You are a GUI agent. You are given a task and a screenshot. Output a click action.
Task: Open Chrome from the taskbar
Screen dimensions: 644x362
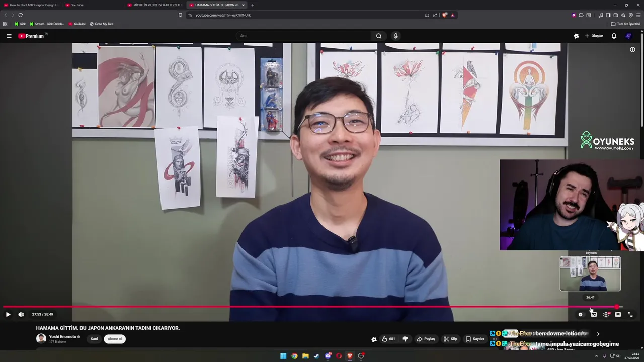point(294,356)
